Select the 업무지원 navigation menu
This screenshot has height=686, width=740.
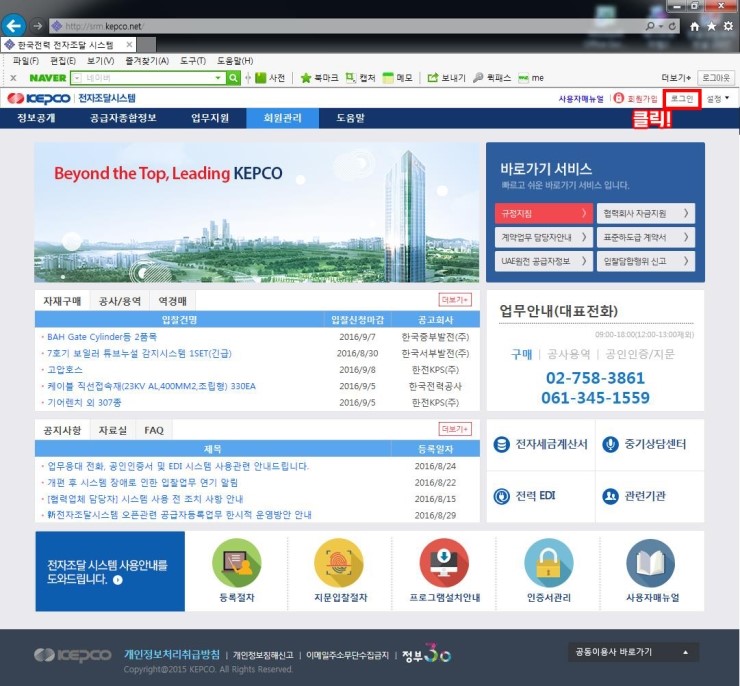pos(210,118)
